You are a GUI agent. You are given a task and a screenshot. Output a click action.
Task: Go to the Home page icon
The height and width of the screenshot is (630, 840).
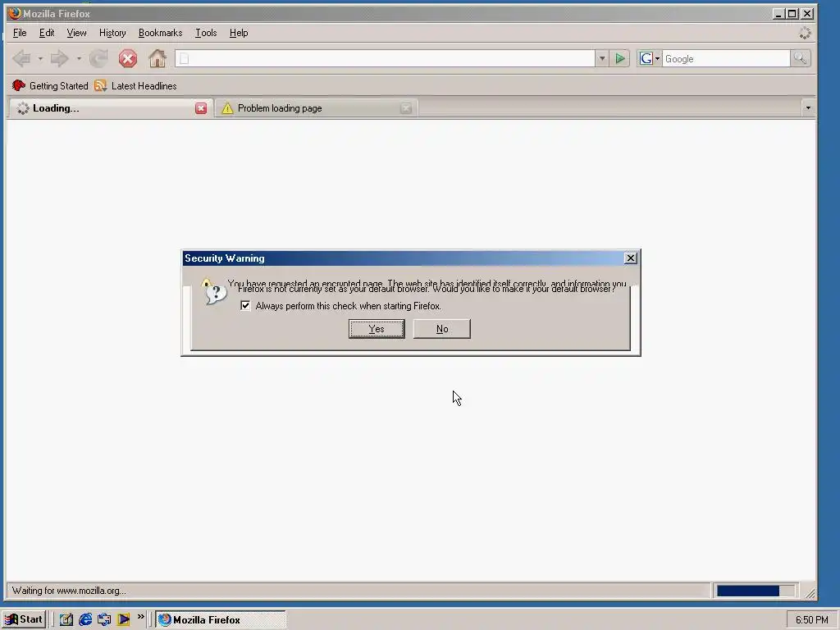(157, 58)
